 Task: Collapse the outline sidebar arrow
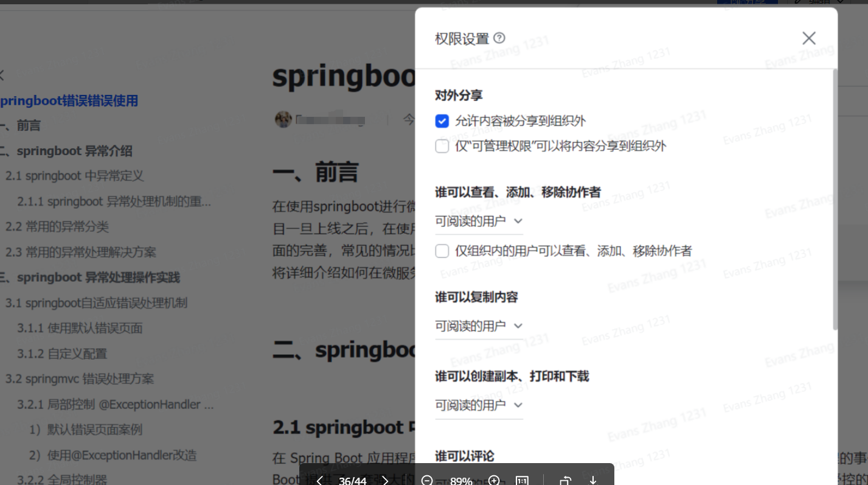[x=2, y=75]
